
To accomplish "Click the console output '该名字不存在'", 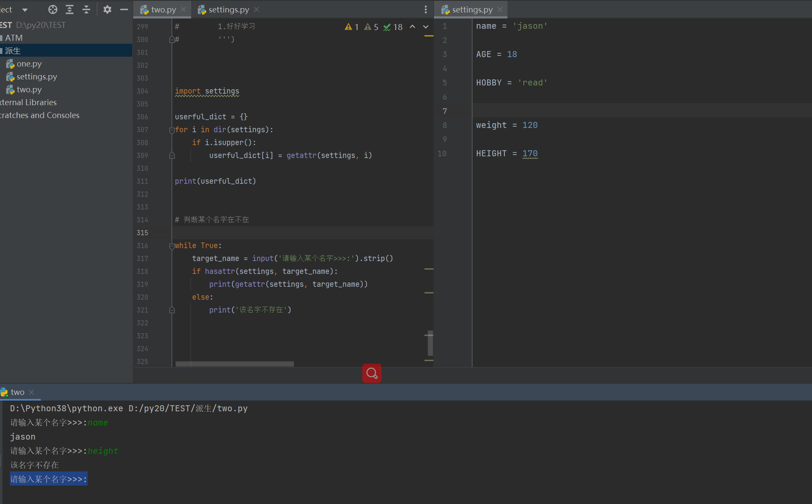I will (x=34, y=465).
